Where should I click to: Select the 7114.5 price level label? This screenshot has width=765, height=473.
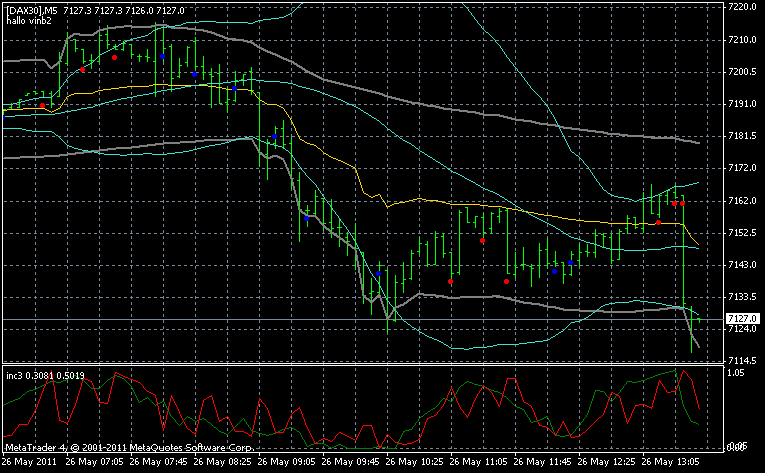pos(742,361)
